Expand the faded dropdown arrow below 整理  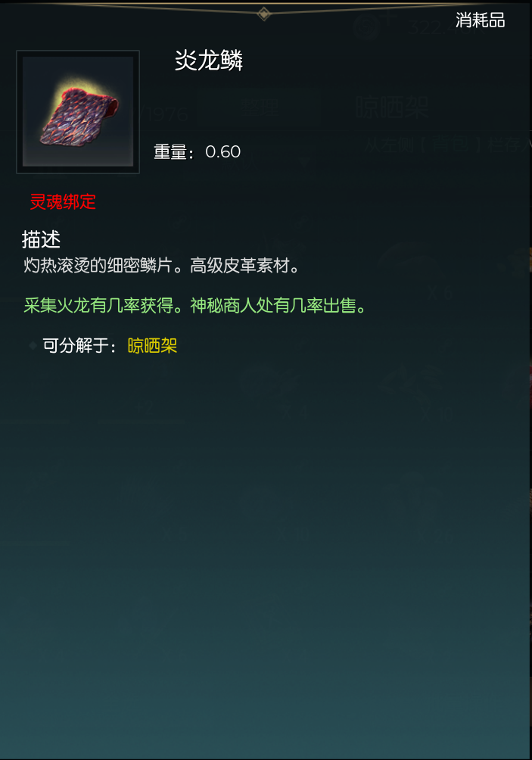[304, 163]
